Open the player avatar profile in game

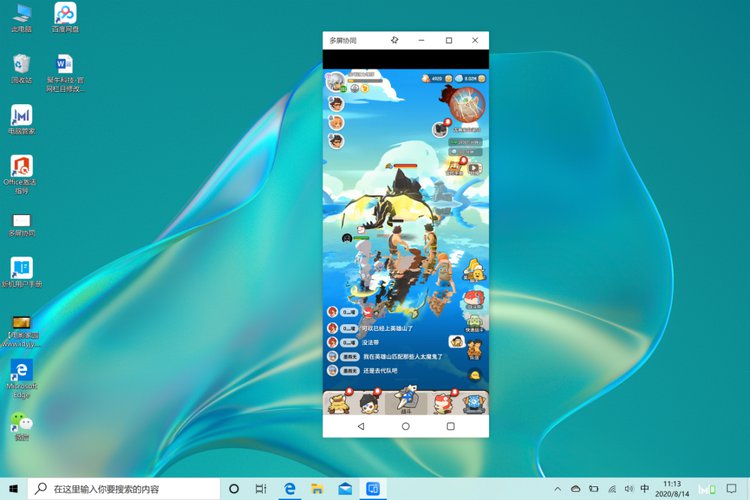[336, 81]
